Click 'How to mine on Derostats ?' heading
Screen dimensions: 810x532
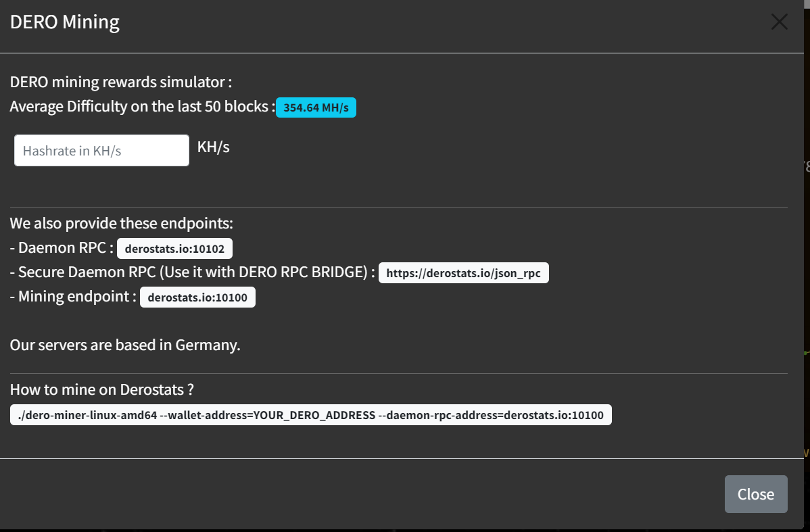pos(102,389)
